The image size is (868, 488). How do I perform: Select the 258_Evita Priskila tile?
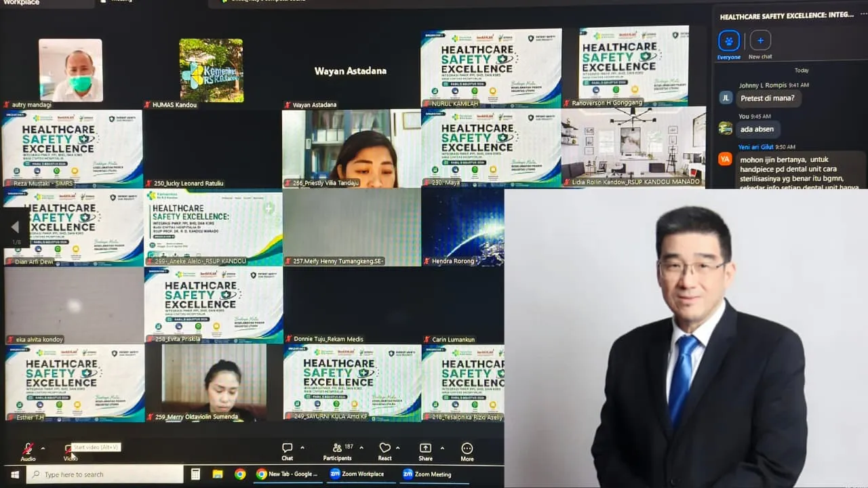(x=213, y=306)
